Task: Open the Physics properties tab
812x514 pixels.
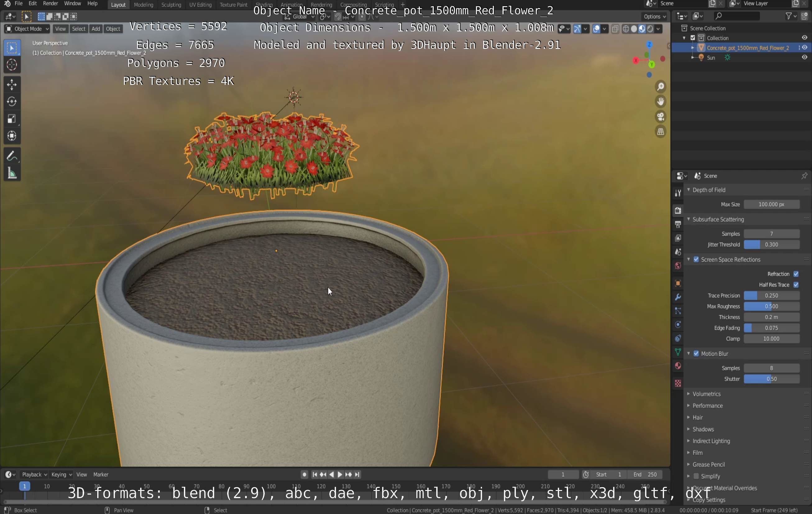Action: click(678, 325)
